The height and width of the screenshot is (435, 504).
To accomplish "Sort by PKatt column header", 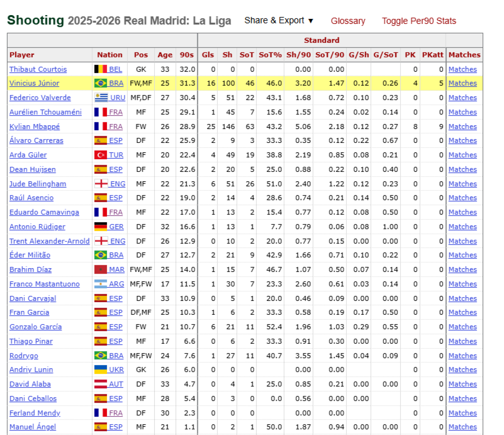I will coord(433,55).
